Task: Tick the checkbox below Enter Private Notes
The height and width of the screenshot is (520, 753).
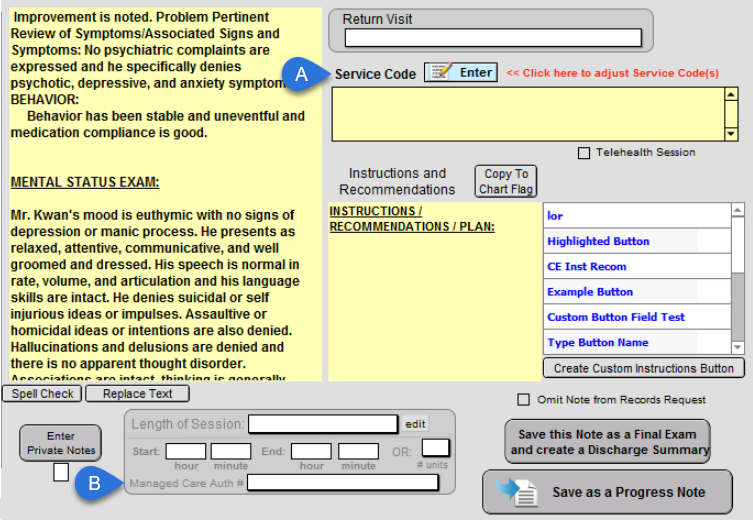Action: tap(61, 472)
